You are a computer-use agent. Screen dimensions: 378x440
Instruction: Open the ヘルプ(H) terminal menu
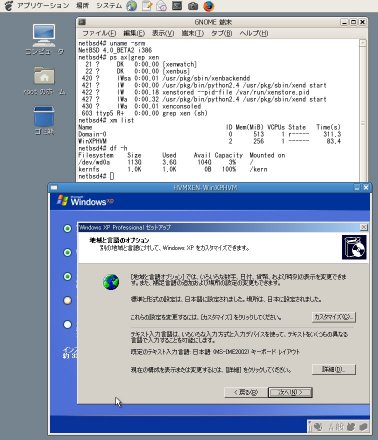[x=254, y=33]
